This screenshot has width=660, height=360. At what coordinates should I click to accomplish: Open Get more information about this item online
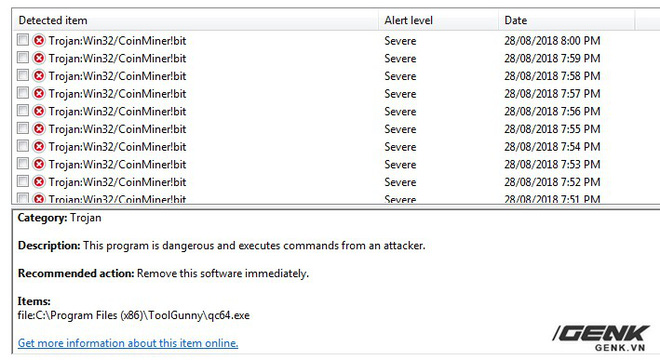[x=128, y=343]
